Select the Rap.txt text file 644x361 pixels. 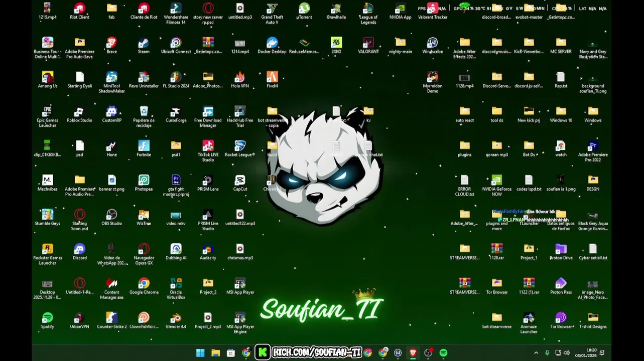(561, 80)
